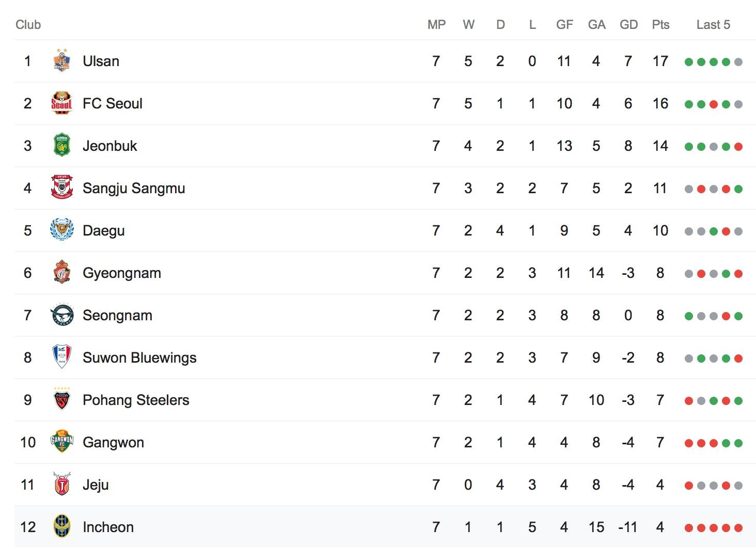Click the Ulsan club crest icon
The width and height of the screenshot is (756, 560).
(62, 60)
